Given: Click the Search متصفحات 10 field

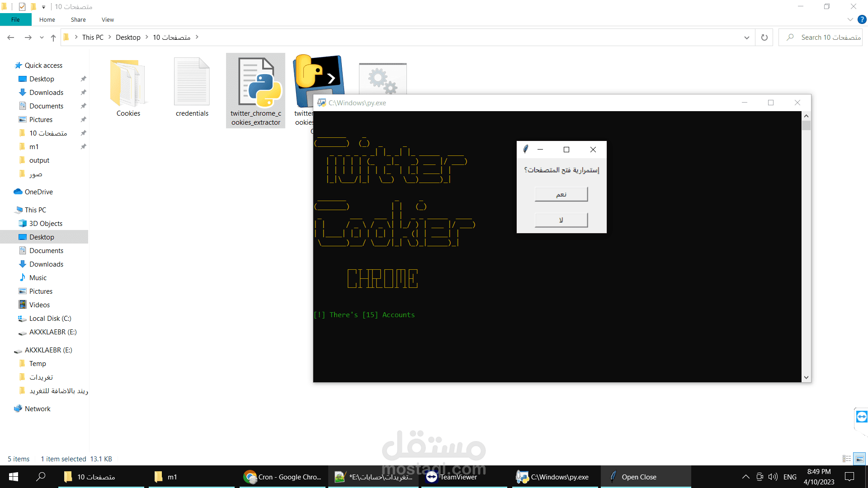Looking at the screenshot, I should [820, 38].
